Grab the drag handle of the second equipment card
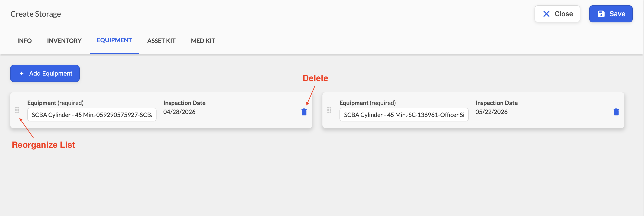644x216 pixels. pos(329,110)
